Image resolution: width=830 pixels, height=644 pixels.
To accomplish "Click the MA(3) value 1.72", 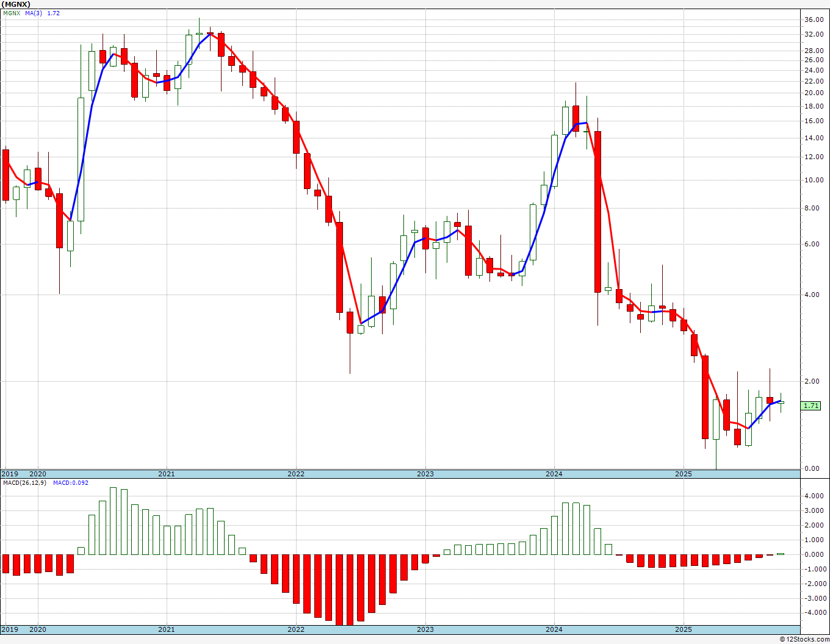I will [54, 13].
